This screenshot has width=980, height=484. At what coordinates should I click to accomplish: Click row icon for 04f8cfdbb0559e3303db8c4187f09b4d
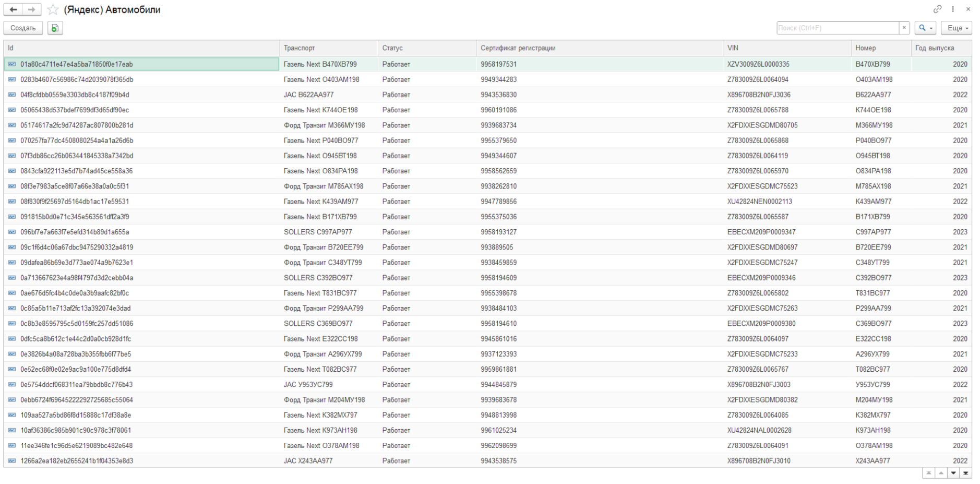tap(12, 95)
